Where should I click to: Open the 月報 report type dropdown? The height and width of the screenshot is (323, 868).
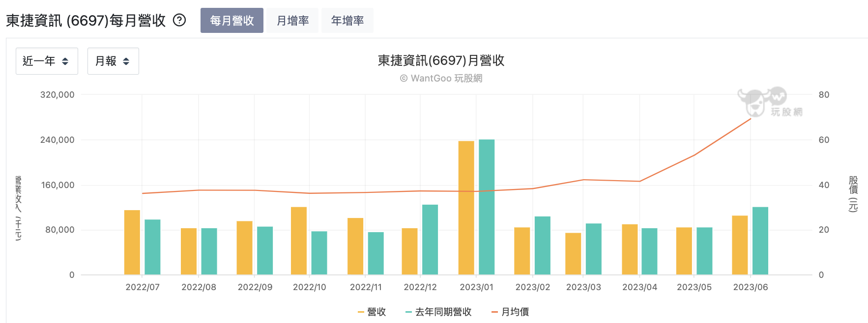point(113,61)
